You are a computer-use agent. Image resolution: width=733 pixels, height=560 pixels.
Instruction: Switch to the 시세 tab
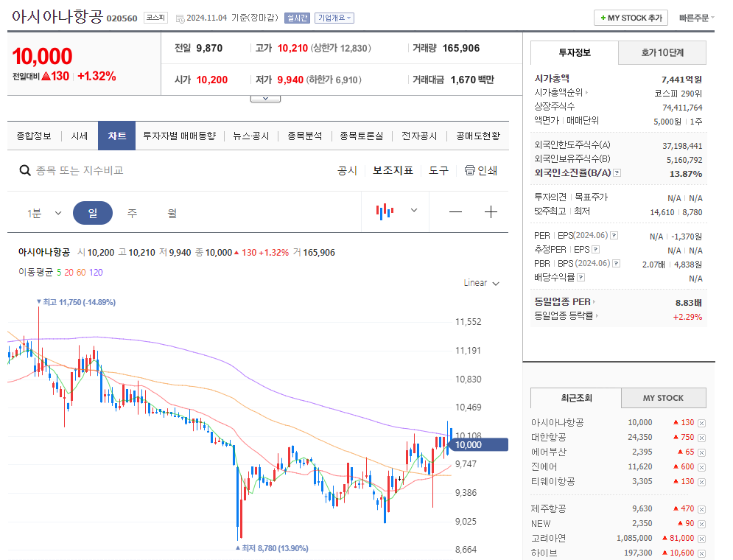[x=80, y=136]
